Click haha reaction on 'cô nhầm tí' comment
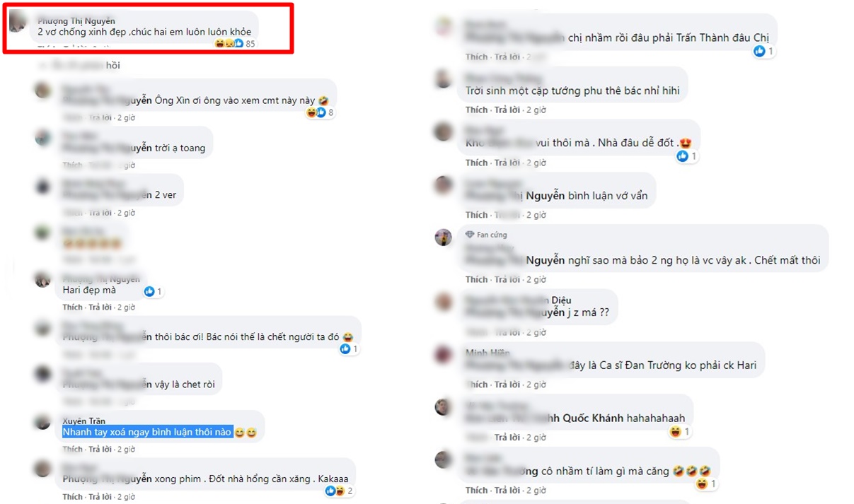 [x=702, y=484]
